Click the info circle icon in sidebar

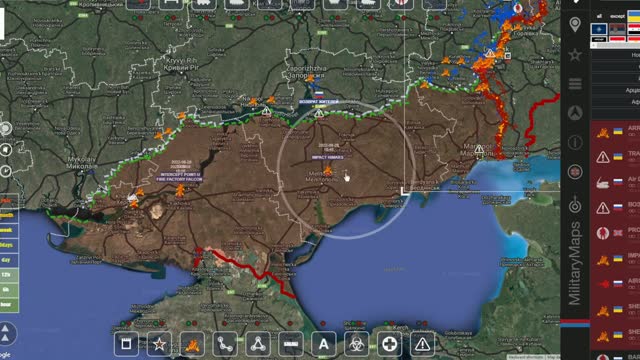pos(575,142)
